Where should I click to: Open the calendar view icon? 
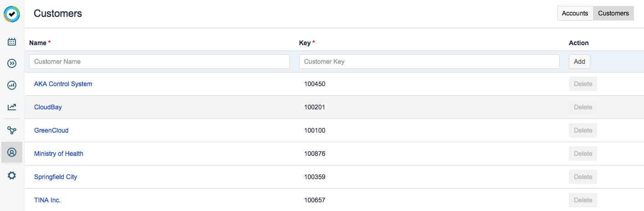tap(12, 42)
